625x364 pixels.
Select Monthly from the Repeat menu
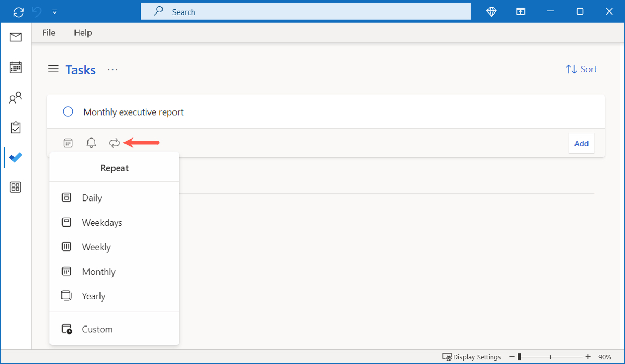pos(98,271)
